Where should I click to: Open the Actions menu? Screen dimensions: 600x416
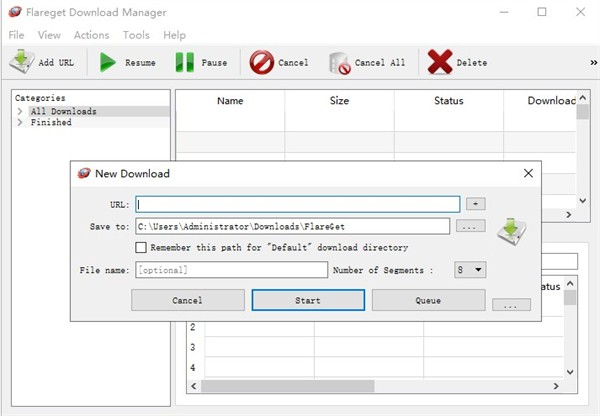[91, 35]
